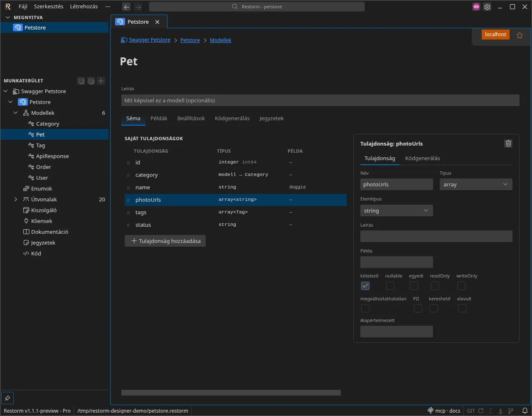Push Git changes with up arrow icon
Image resolution: width=532 pixels, height=416 pixels.
(x=491, y=411)
